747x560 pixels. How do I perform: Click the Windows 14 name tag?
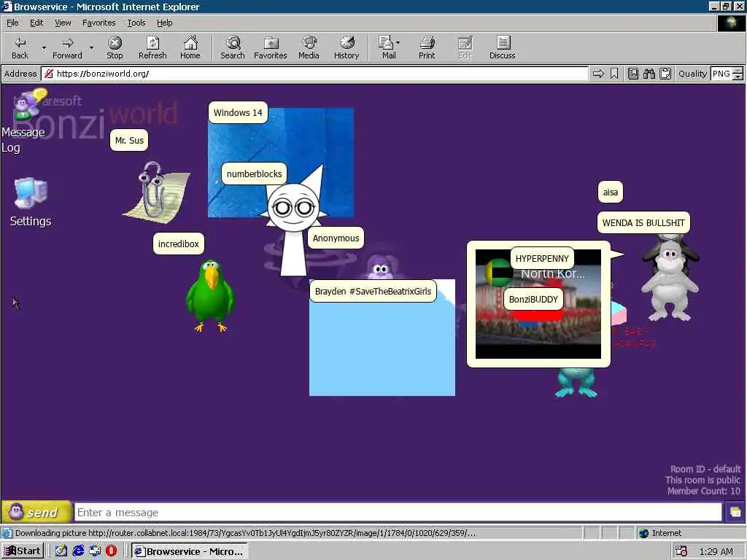(238, 113)
